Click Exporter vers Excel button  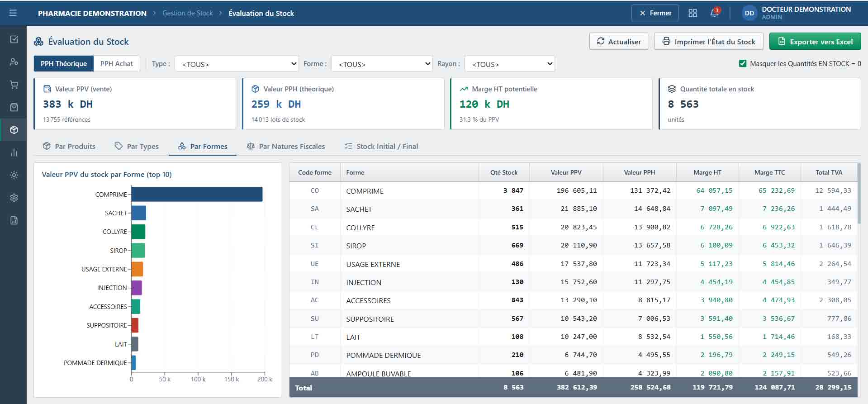pyautogui.click(x=815, y=42)
